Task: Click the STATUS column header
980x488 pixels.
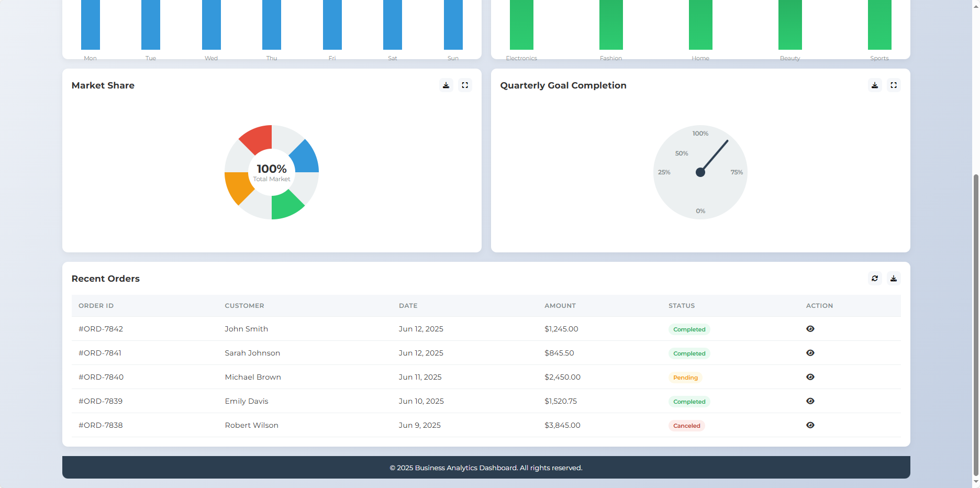Action: [x=682, y=305]
